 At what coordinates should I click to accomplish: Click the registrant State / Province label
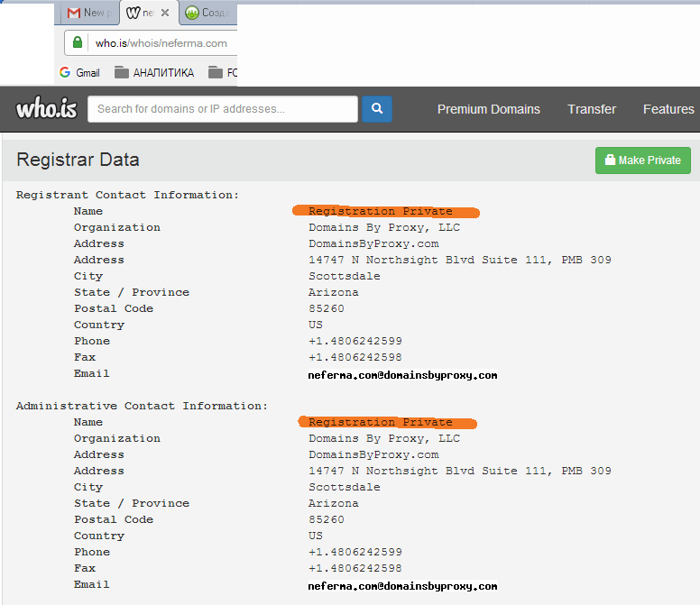tap(132, 292)
